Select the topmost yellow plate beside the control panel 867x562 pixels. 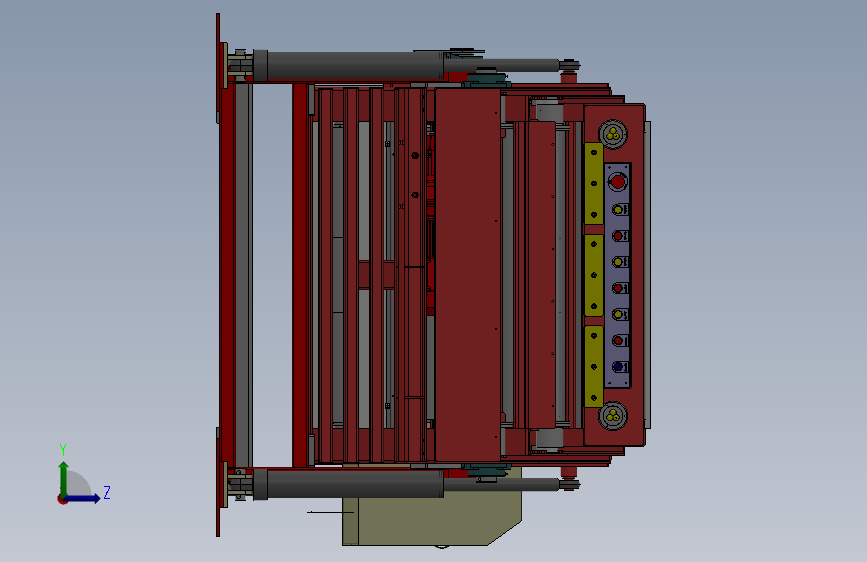pyautogui.click(x=594, y=183)
